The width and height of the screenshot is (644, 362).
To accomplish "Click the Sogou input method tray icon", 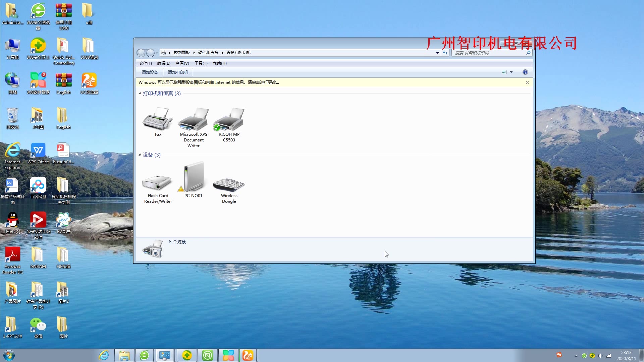I will [x=559, y=355].
